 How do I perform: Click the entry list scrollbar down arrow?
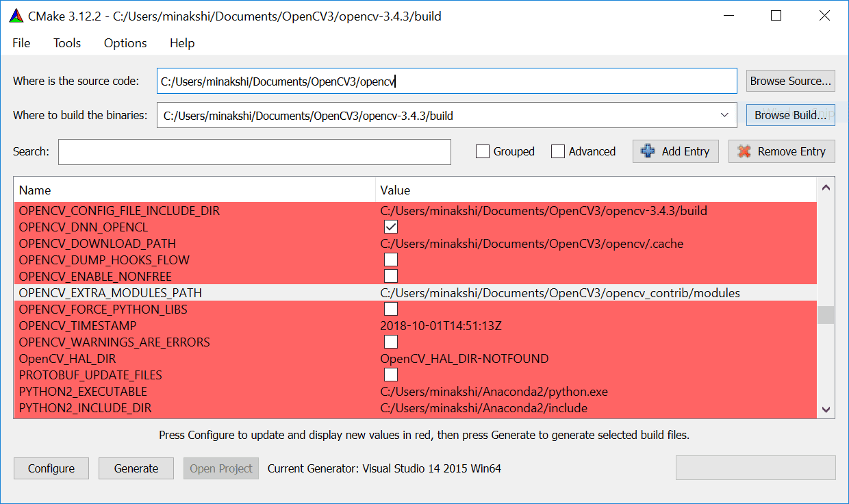click(x=826, y=409)
